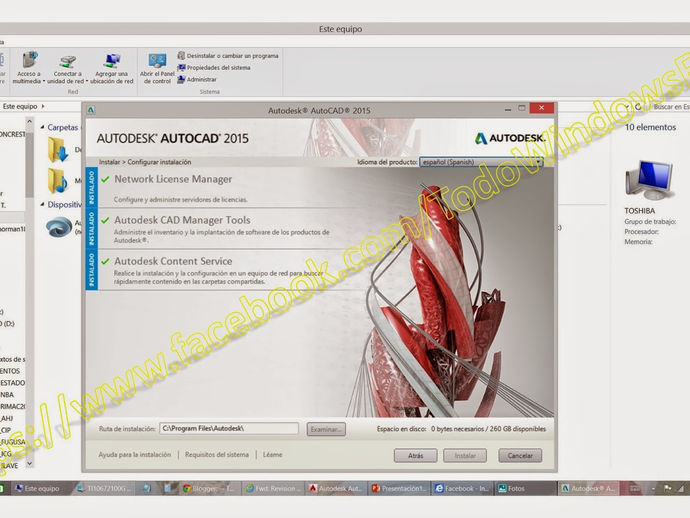
Task: Select Network License Manager title
Action: point(173,179)
